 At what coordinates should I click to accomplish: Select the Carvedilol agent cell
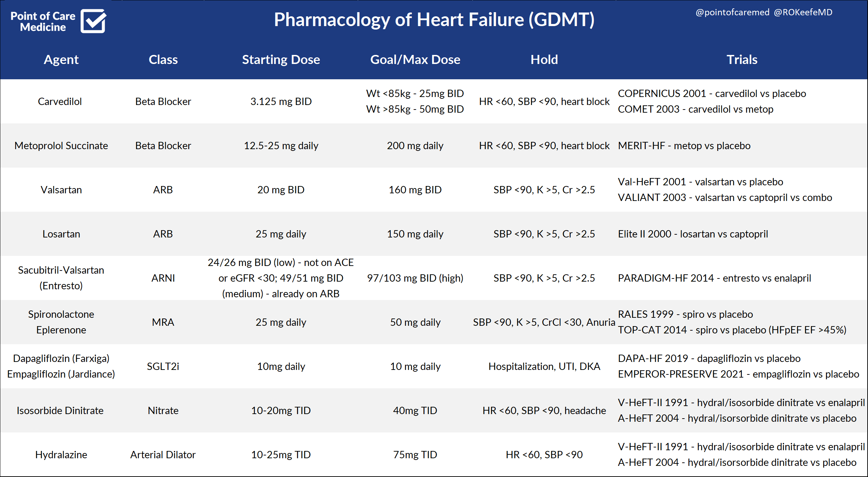[60, 102]
